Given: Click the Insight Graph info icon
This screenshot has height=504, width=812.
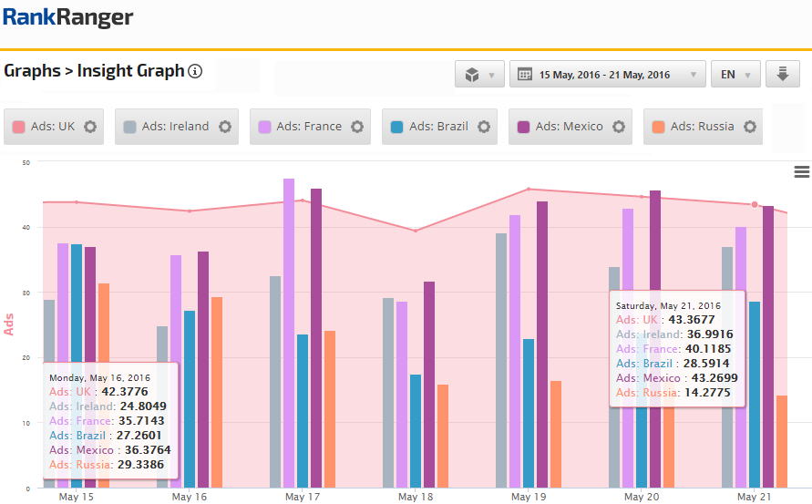Looking at the screenshot, I should [x=195, y=71].
